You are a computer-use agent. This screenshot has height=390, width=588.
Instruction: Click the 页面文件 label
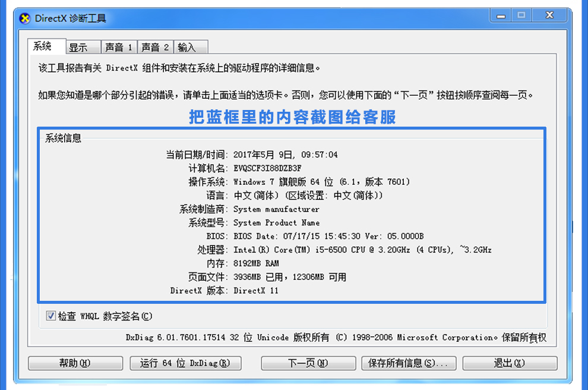pos(208,277)
